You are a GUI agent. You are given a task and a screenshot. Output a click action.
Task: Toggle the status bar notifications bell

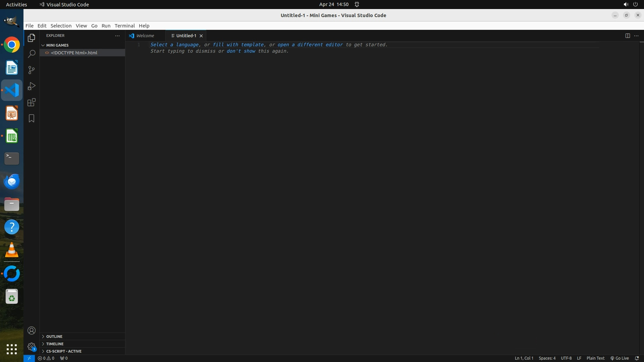[637, 358]
